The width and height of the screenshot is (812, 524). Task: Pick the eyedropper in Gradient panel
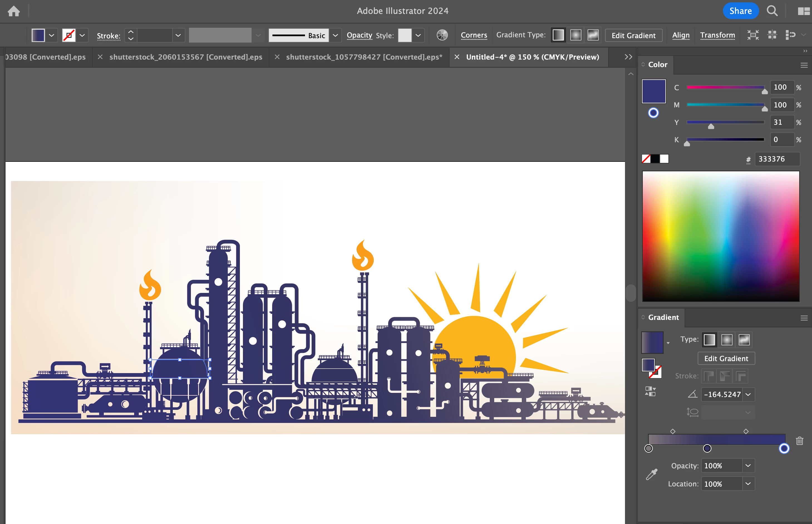click(651, 474)
